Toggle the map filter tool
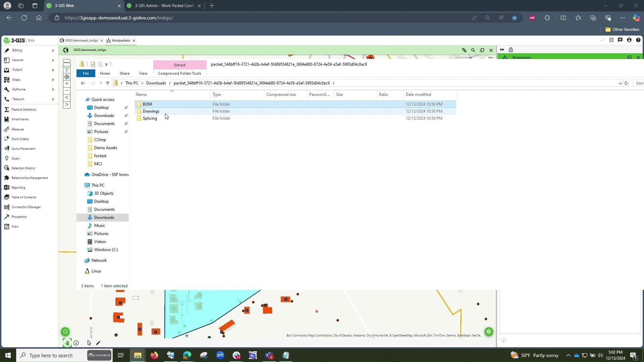This screenshot has height=362, width=644. click(x=67, y=69)
